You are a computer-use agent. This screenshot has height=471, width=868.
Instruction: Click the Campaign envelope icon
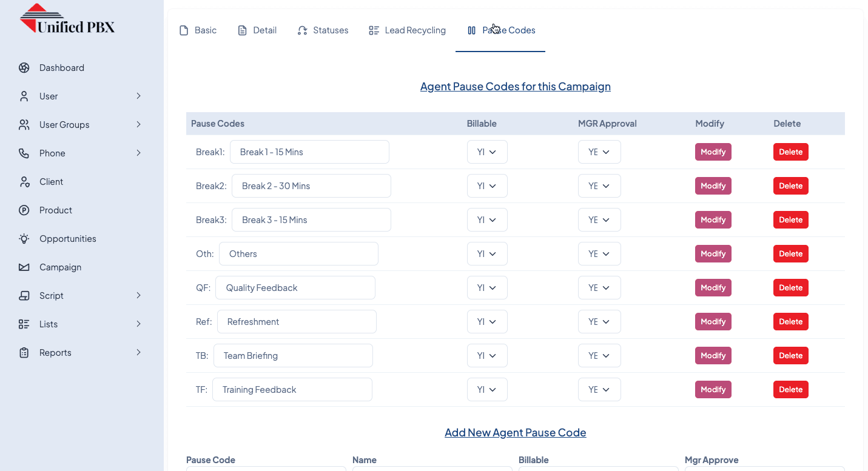click(x=24, y=267)
